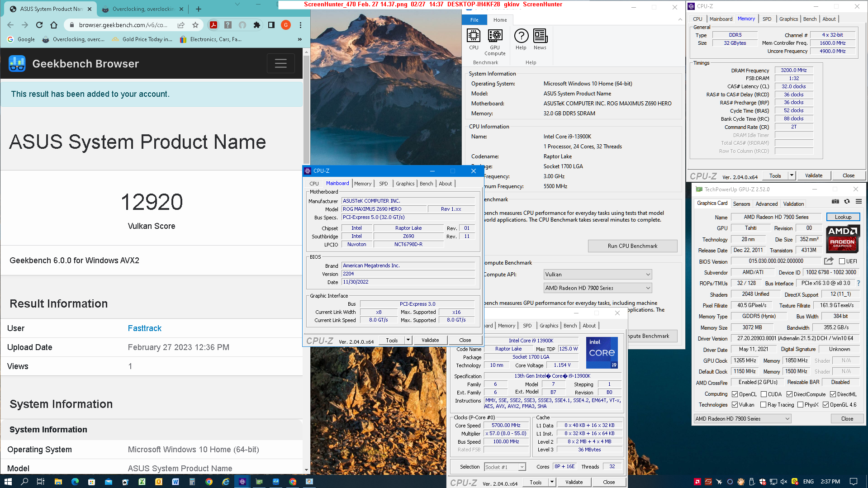Click the Chrome share page icon
Screen dimensions: 868x488
tap(181, 25)
